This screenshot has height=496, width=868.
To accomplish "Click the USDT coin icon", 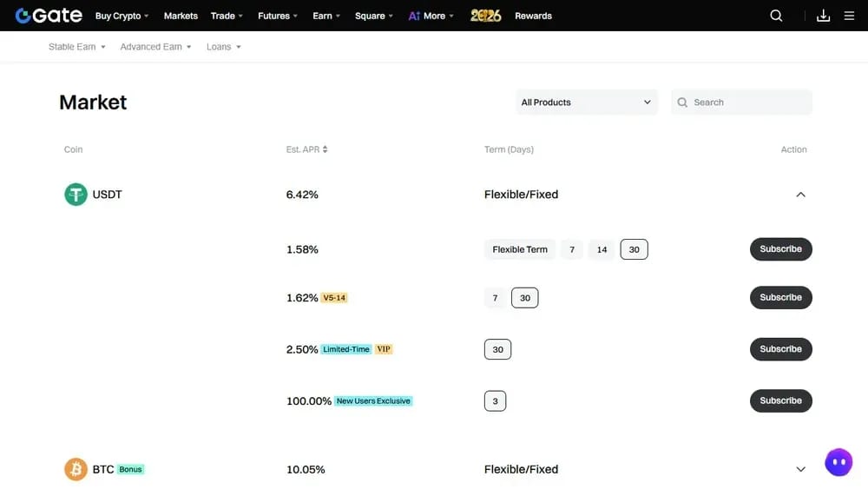I will point(76,195).
